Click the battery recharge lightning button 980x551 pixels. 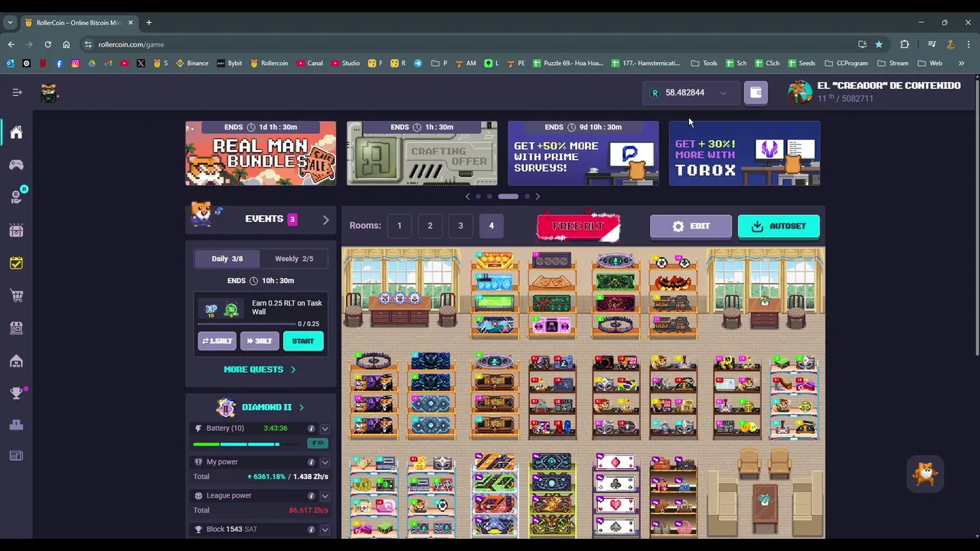pyautogui.click(x=317, y=443)
